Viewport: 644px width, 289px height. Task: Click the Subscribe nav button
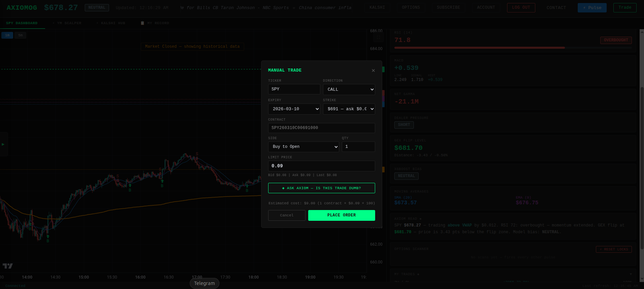(x=448, y=7)
